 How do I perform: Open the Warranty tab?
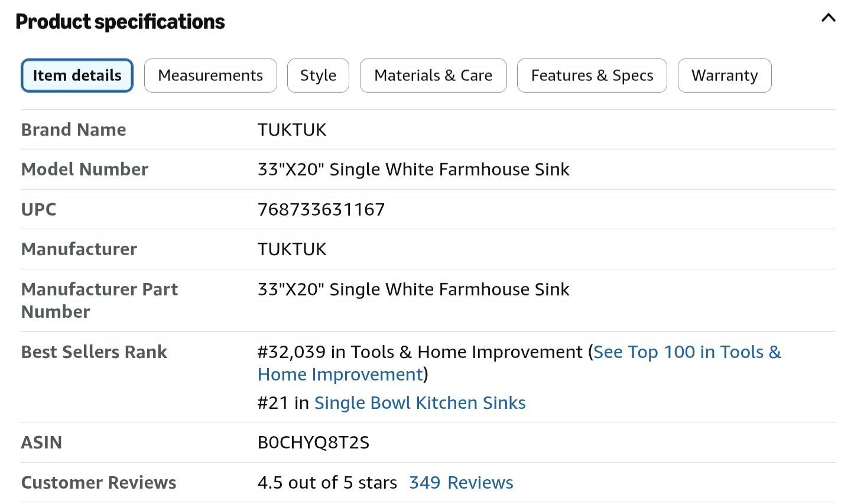725,76
